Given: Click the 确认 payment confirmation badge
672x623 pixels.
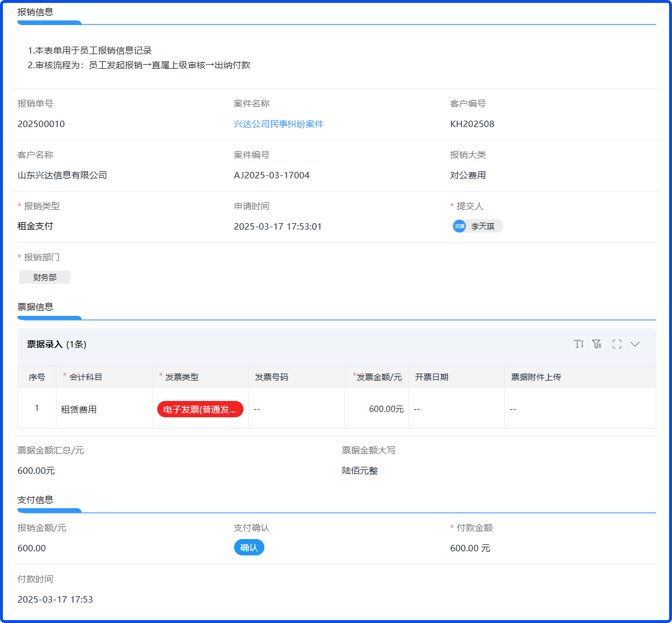Looking at the screenshot, I should 249,548.
